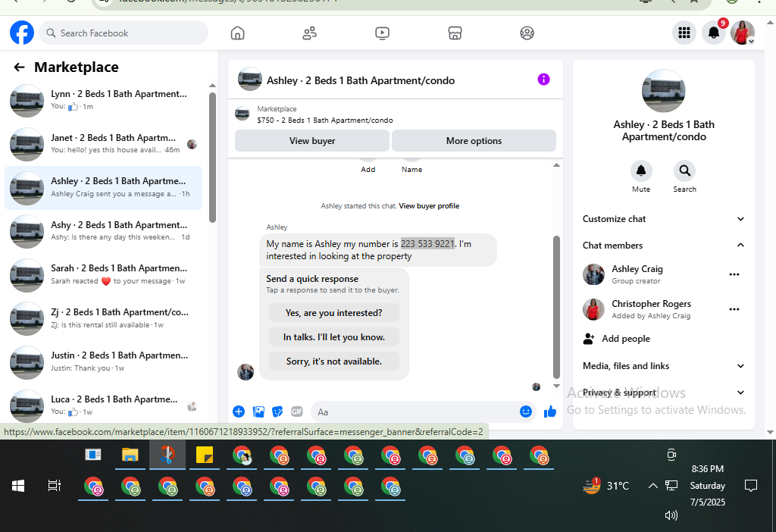Screen dimensions: 776x532
Task: Click More options button
Action: coord(474,140)
